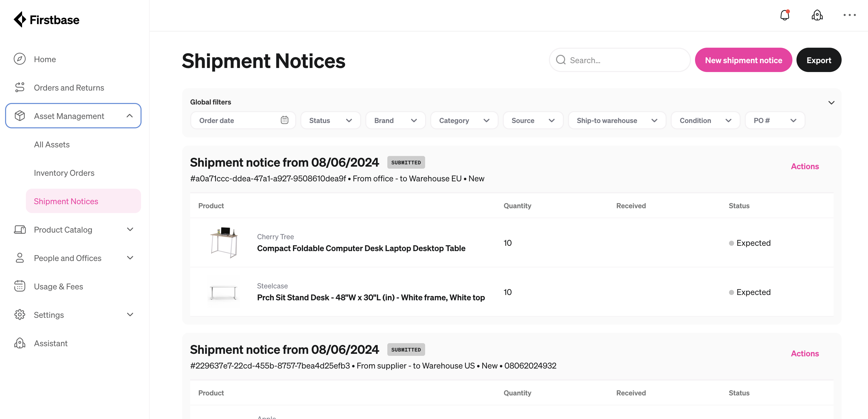Select Shipment Notices in the sidebar
The width and height of the screenshot is (868, 419).
[83, 201]
